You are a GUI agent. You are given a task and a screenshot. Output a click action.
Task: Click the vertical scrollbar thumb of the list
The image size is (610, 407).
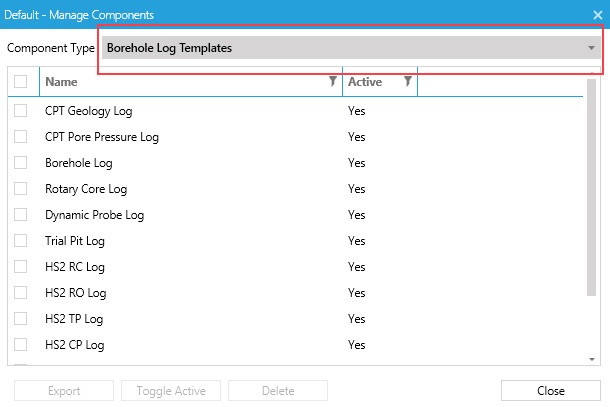pos(591,188)
